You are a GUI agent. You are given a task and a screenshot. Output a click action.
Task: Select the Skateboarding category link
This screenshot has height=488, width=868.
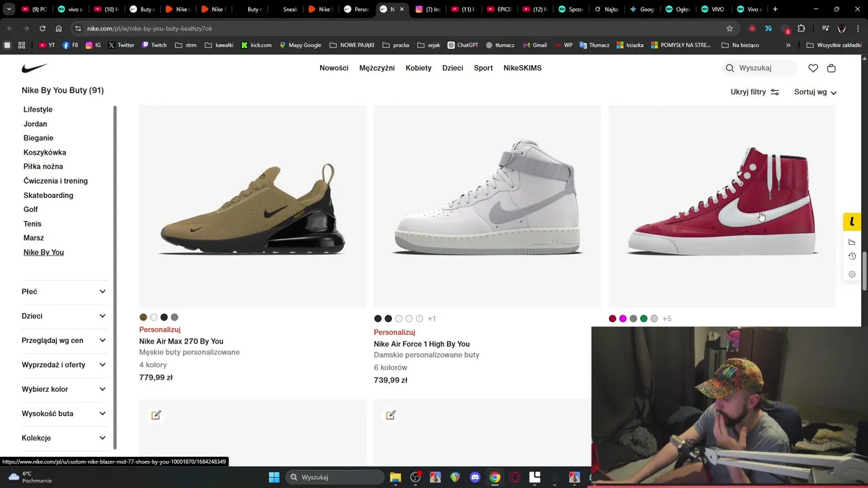[48, 195]
